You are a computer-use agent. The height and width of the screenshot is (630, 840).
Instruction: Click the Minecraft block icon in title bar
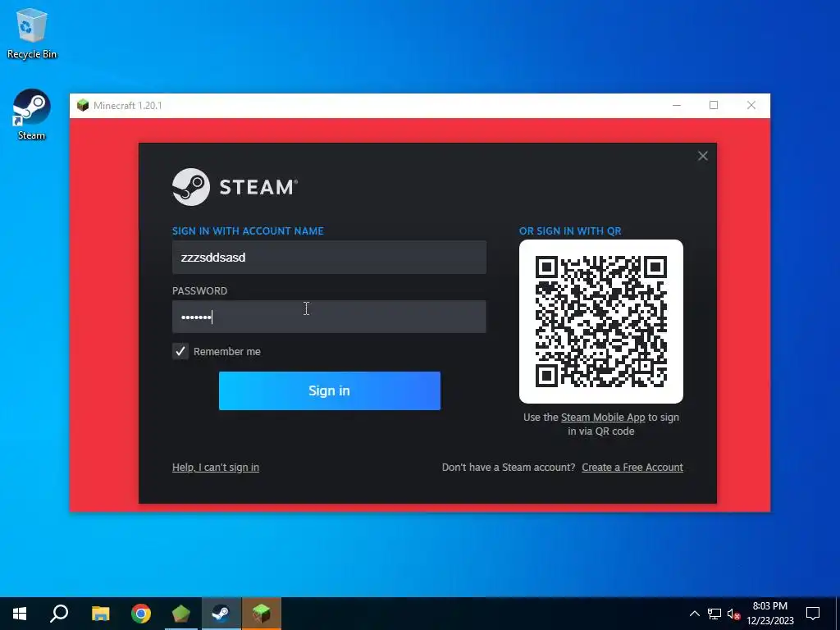coord(83,105)
